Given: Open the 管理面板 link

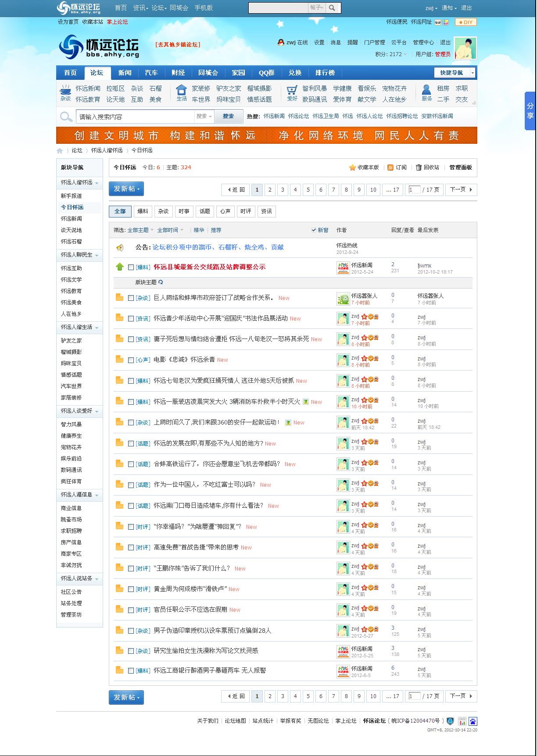Looking at the screenshot, I should pos(461,168).
